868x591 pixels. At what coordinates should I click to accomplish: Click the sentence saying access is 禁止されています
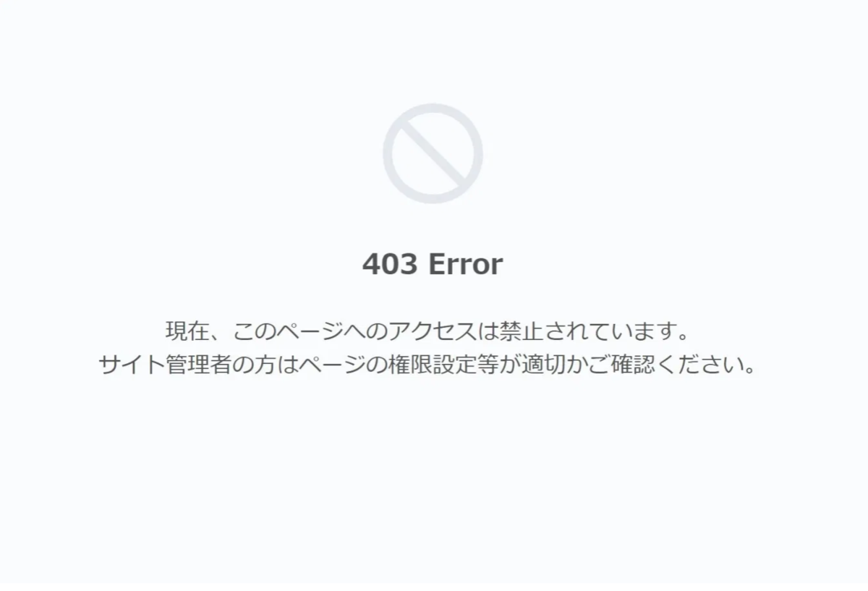[426, 331]
